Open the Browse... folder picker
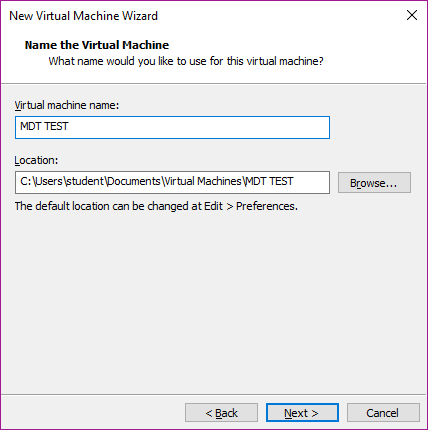428x430 pixels. coord(374,183)
